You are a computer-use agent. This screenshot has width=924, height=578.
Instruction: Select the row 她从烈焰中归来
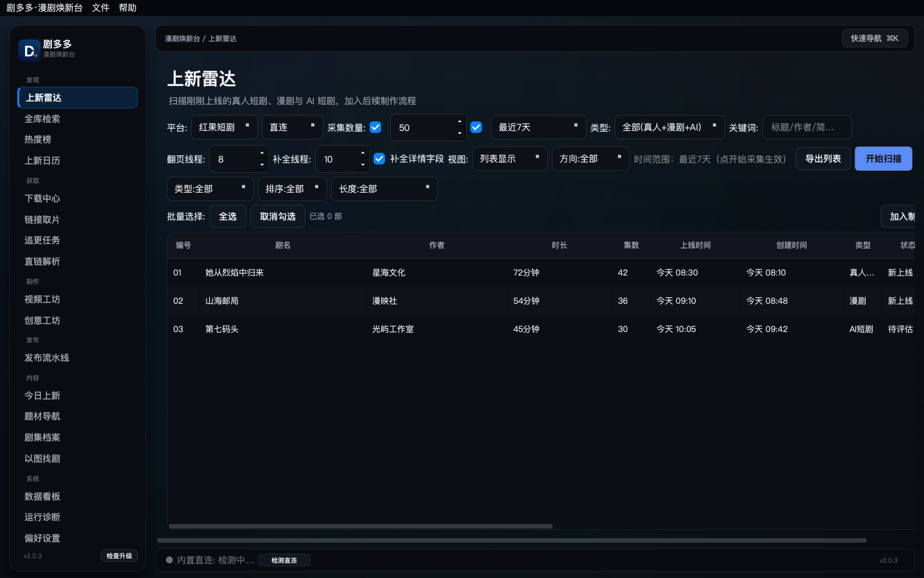541,273
